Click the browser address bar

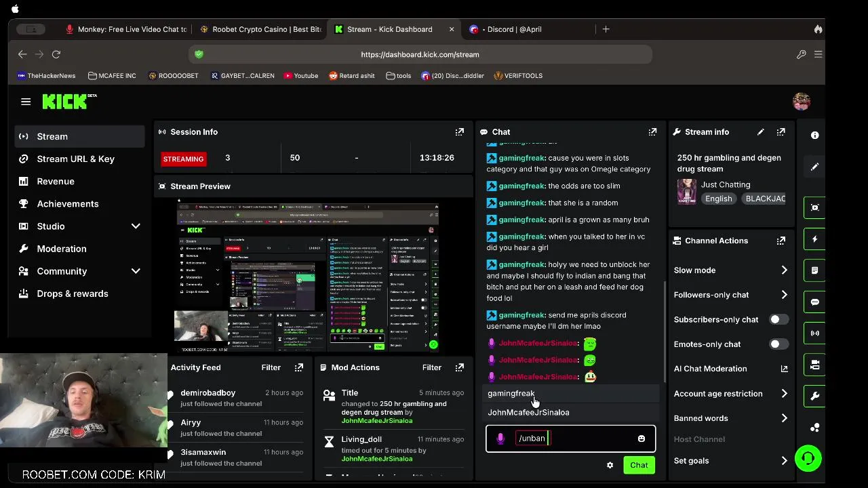pos(420,54)
